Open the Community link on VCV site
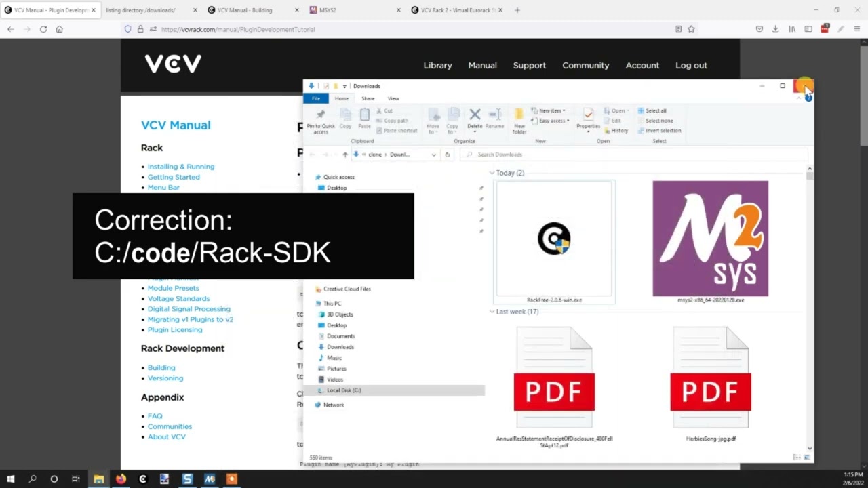The height and width of the screenshot is (488, 868). [x=585, y=66]
